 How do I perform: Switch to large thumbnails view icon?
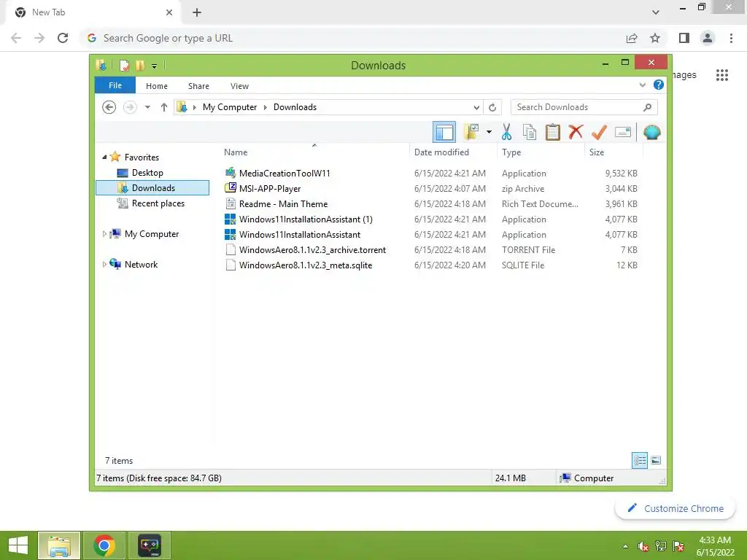pos(656,460)
